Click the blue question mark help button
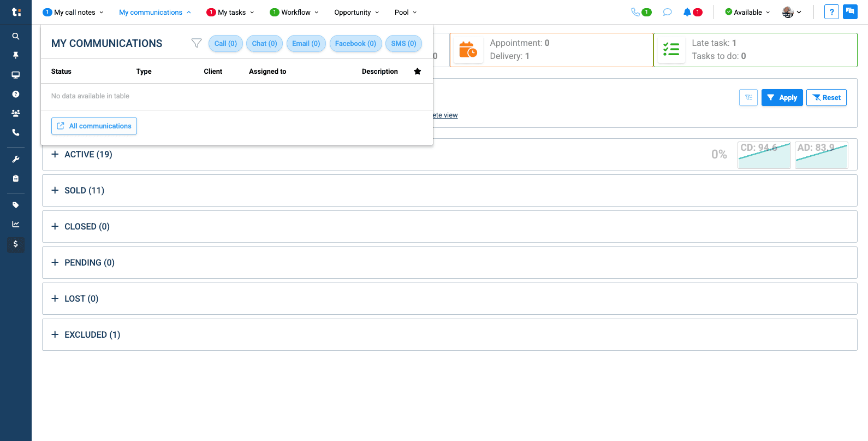The height and width of the screenshot is (441, 868). coord(831,12)
